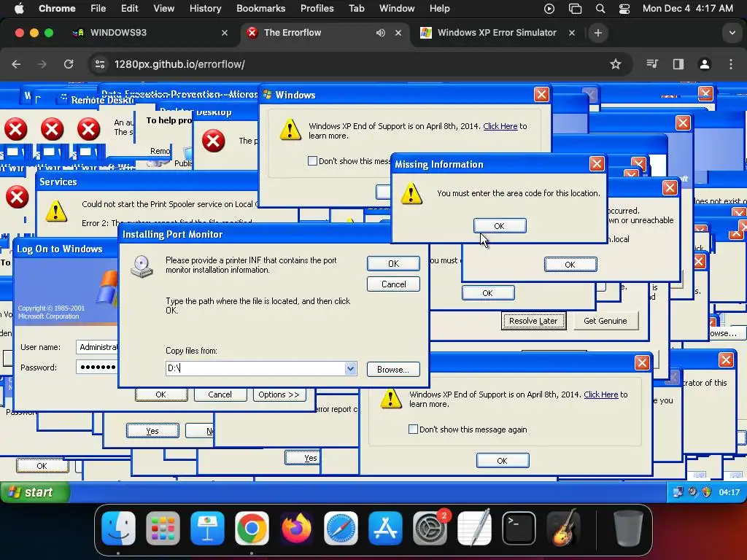The image size is (747, 560).
Task: Toggle the Chrome side panel
Action: coord(678,64)
